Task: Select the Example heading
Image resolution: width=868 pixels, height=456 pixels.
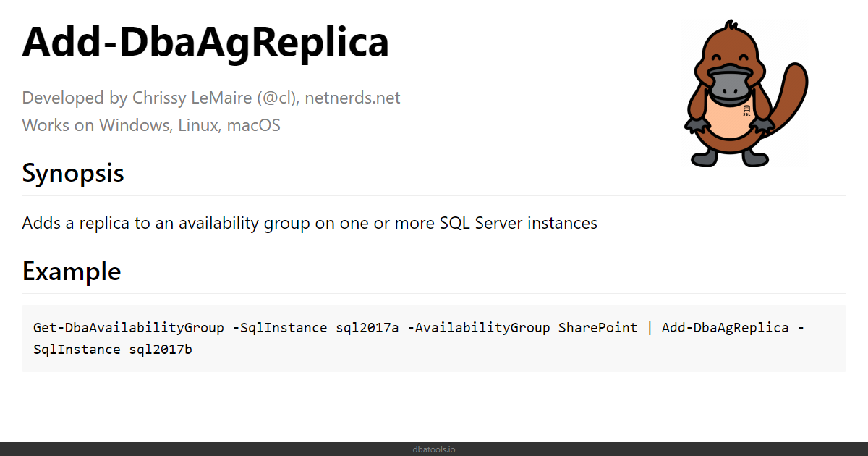Action: click(x=72, y=271)
